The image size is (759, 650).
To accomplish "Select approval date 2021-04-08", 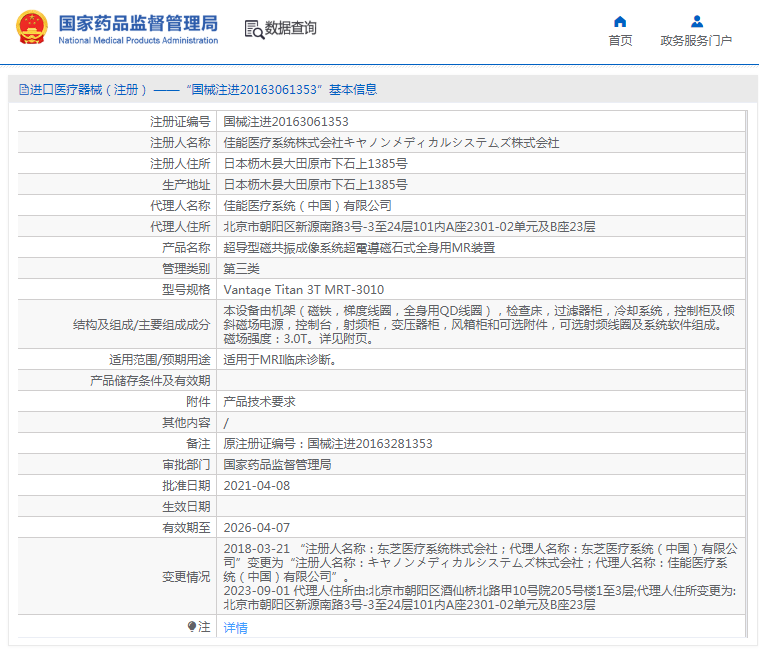I will tap(257, 485).
